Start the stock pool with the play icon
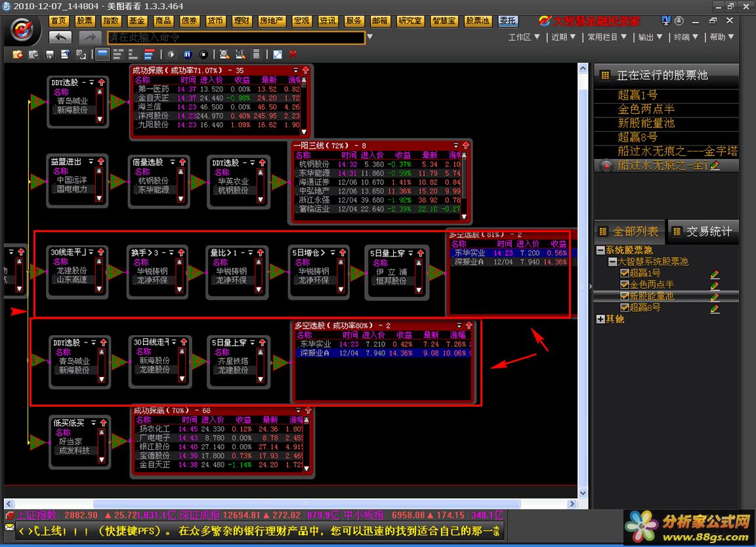The image size is (756, 547). pos(172,54)
